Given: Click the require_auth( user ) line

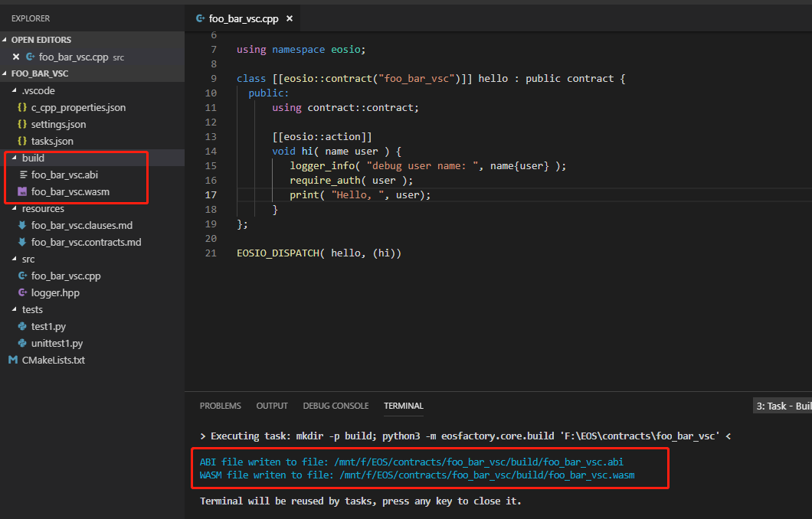Looking at the screenshot, I should (351, 180).
